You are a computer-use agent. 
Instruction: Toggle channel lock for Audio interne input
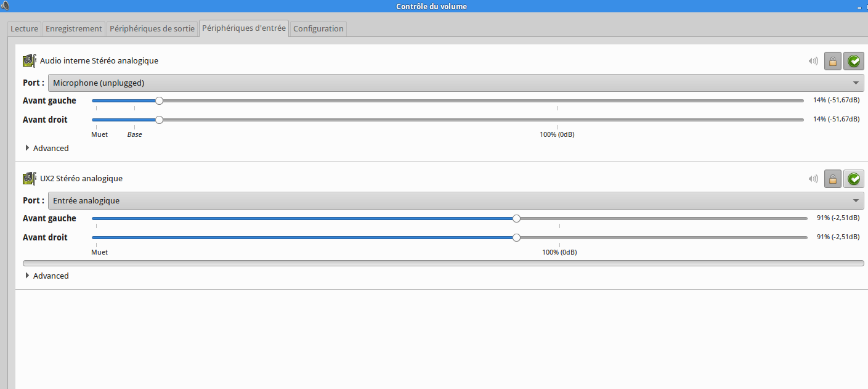(833, 61)
